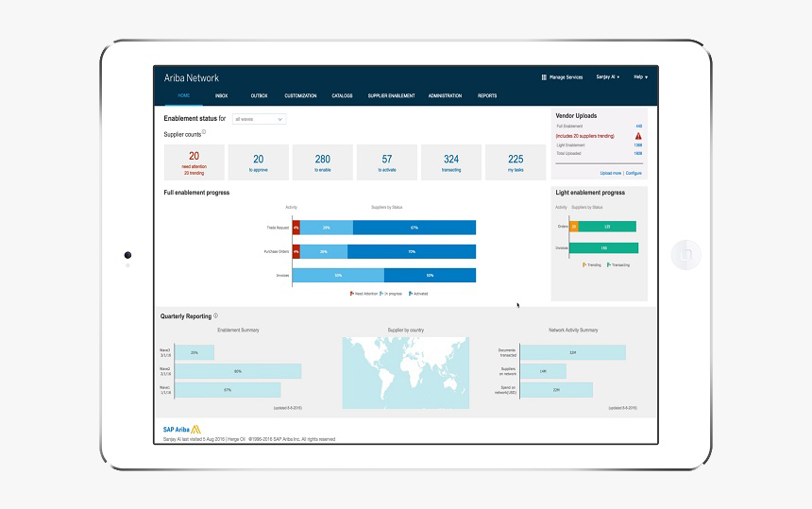812x509 pixels.
Task: Open the '225 my tasks' tile
Action: (516, 162)
